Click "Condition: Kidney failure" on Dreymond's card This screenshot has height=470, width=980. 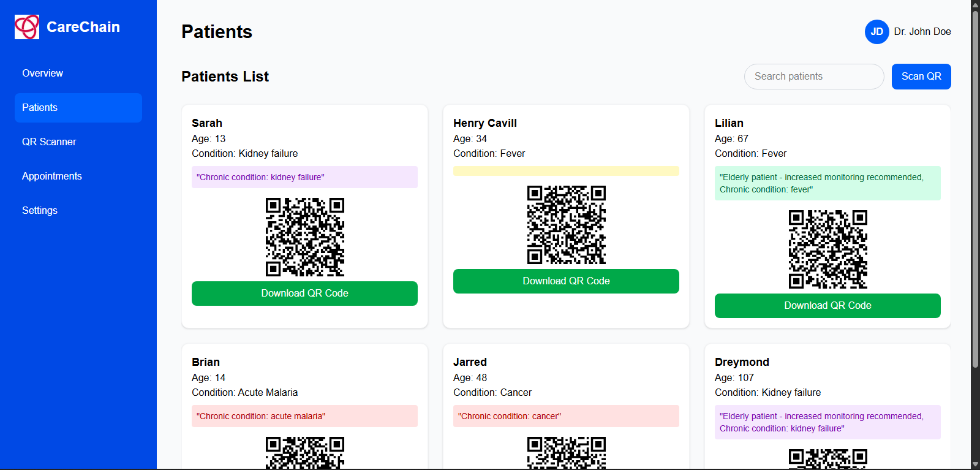(x=768, y=393)
